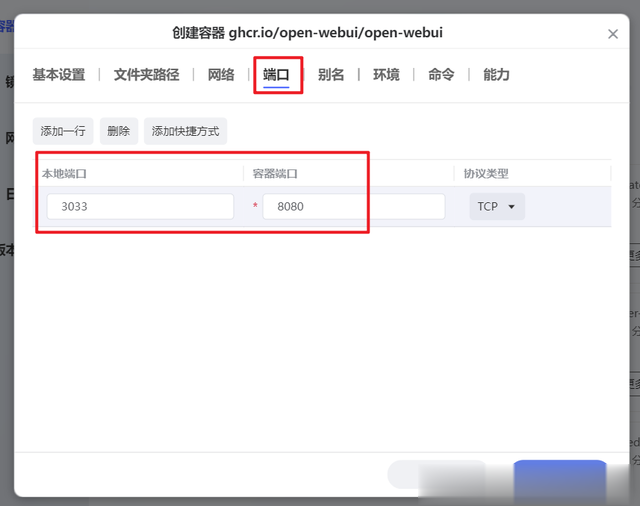This screenshot has width=640, height=506.
Task: Select the 网络 tab
Action: [x=221, y=75]
